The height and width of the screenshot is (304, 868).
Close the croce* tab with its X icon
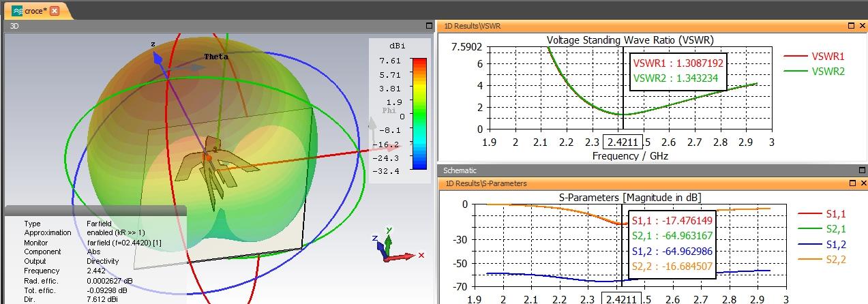point(55,11)
